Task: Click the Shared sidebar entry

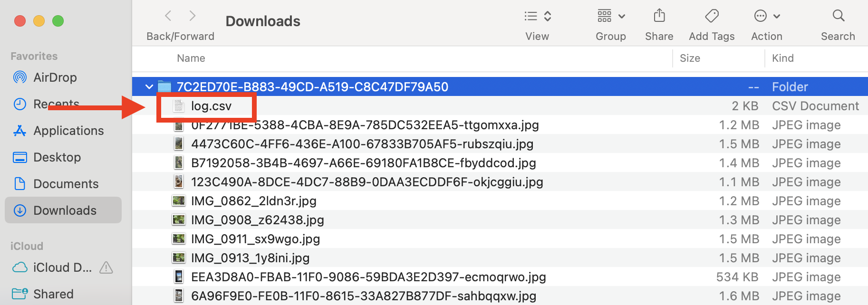Action: coord(53,294)
